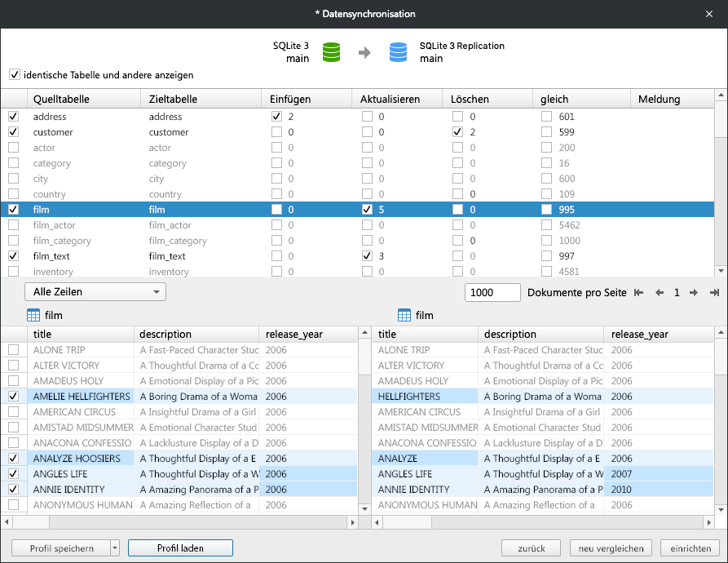
Task: Toggle 'identische Tabelle und andere anzeigen' checkbox
Action: pyautogui.click(x=15, y=74)
